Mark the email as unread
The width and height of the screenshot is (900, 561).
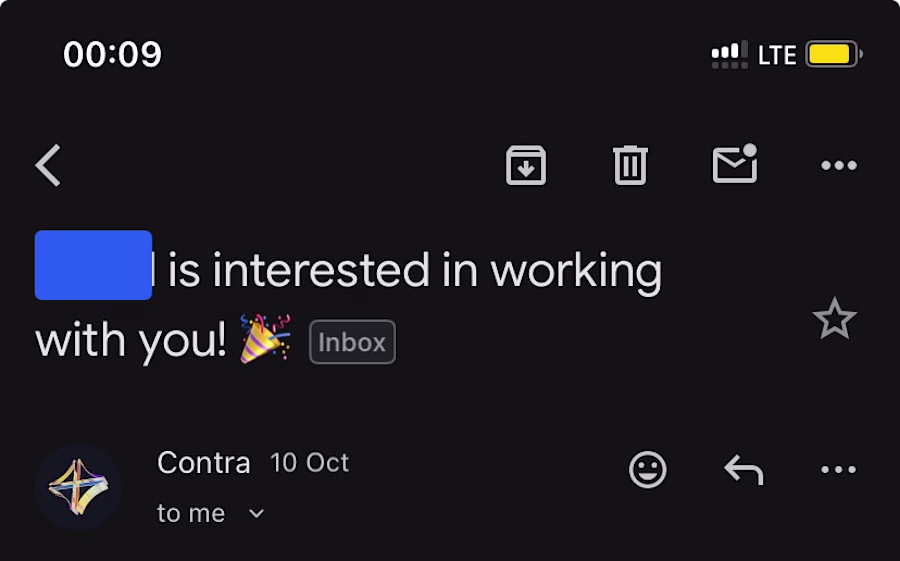click(x=734, y=165)
